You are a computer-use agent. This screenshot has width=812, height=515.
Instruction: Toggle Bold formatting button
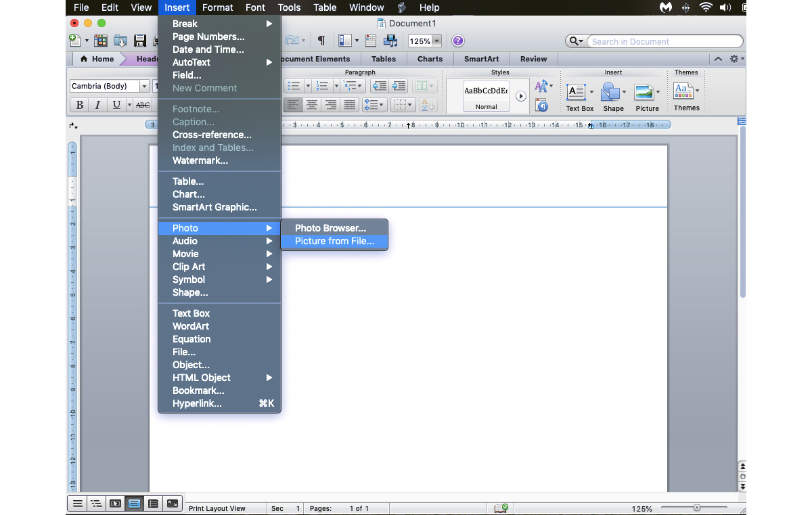pyautogui.click(x=80, y=105)
